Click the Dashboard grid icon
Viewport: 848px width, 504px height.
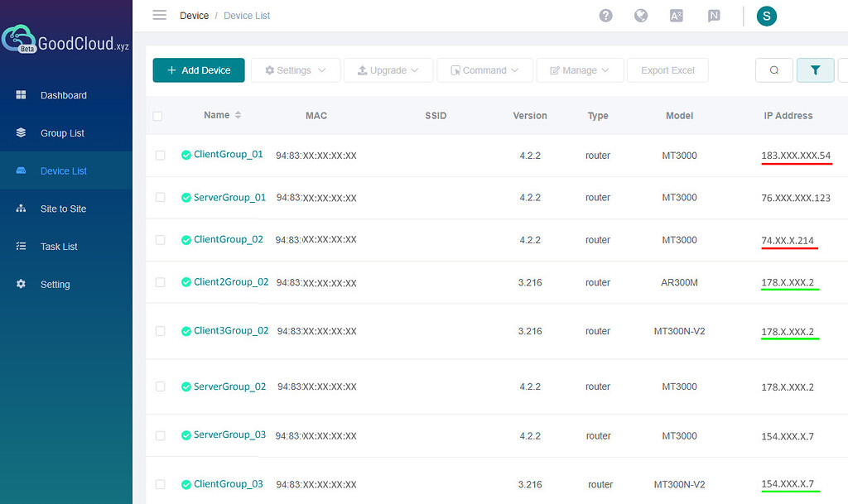tap(21, 95)
